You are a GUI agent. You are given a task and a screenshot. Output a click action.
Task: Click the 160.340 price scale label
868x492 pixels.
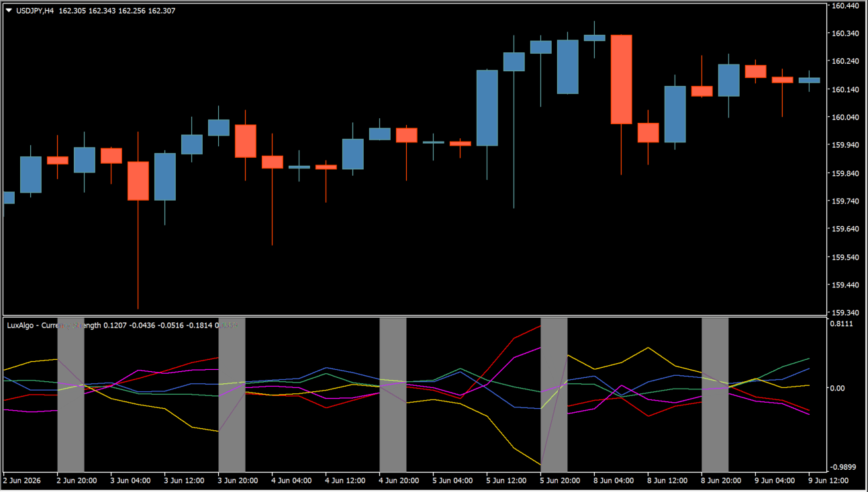[x=845, y=34]
